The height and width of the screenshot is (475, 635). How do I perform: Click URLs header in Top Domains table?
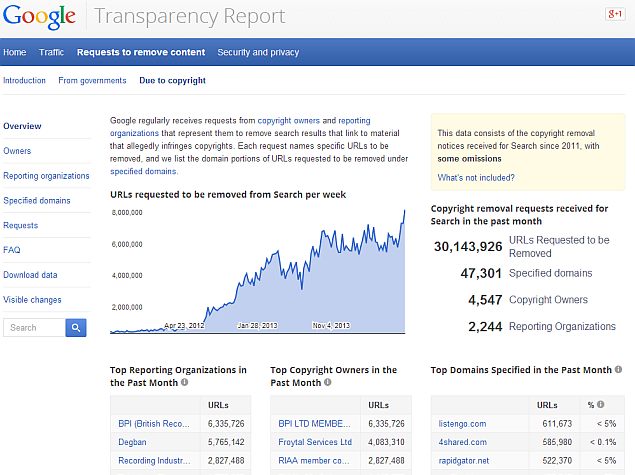pos(547,405)
